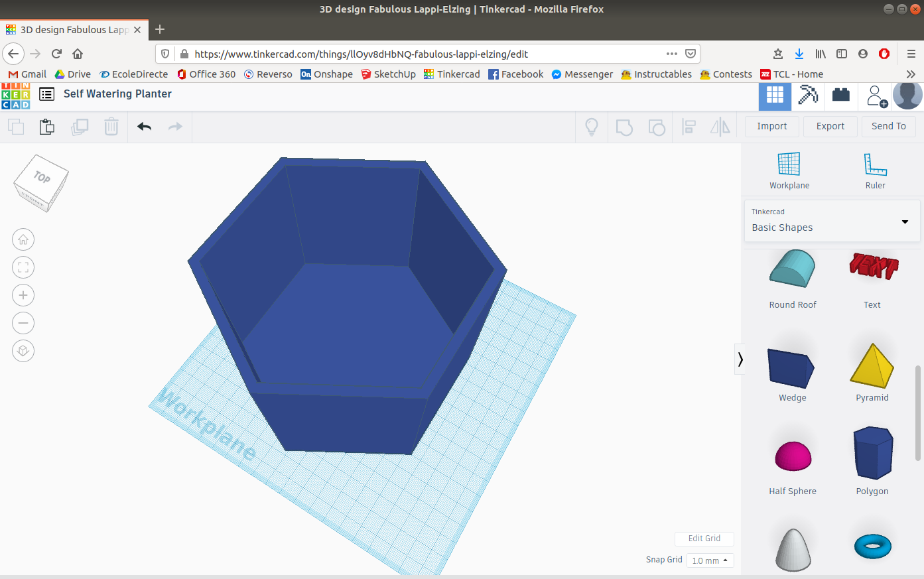
Task: Click the Export button
Action: click(830, 126)
